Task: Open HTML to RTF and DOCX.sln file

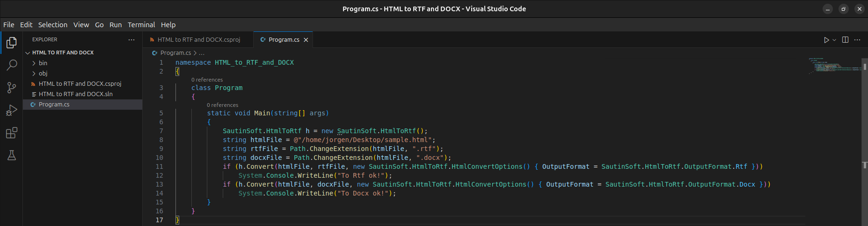Action: (x=75, y=94)
